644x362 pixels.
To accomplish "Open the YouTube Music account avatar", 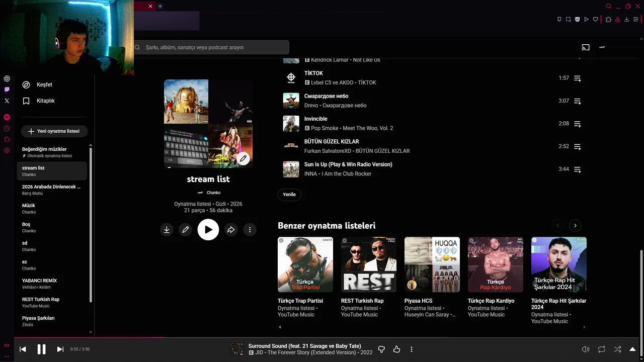I will click(x=602, y=47).
